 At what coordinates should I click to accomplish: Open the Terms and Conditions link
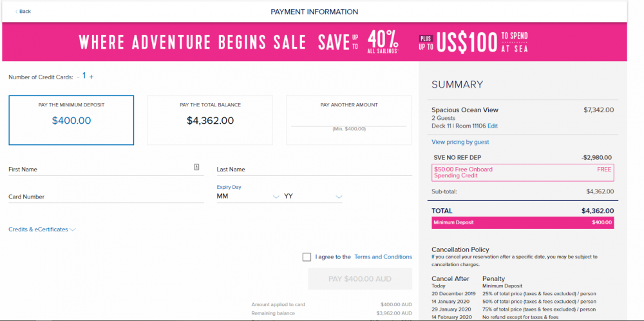point(383,257)
